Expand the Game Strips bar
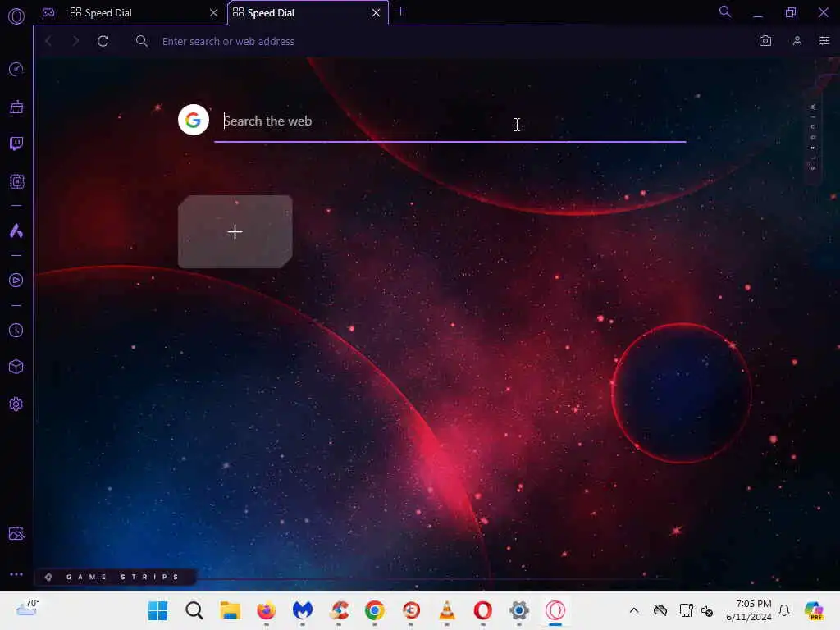 [x=116, y=577]
